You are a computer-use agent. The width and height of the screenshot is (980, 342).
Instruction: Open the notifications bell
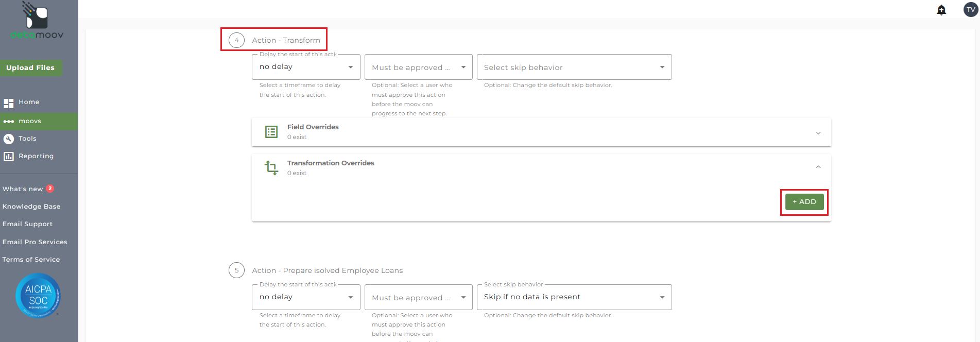click(x=941, y=10)
